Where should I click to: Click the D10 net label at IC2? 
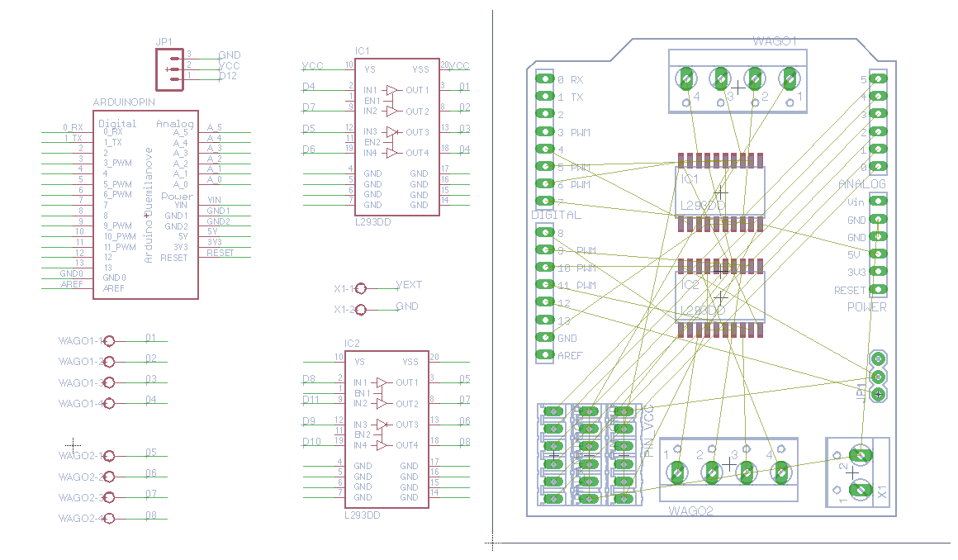pyautogui.click(x=311, y=441)
